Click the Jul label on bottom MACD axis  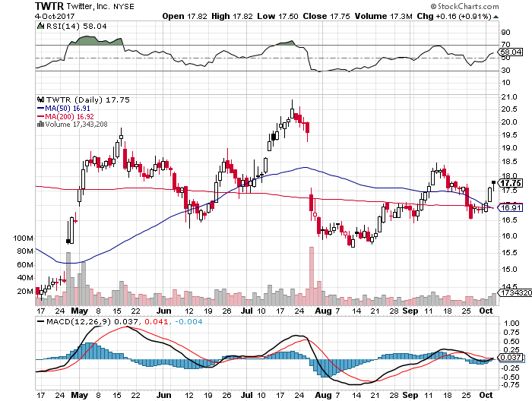[249, 396]
